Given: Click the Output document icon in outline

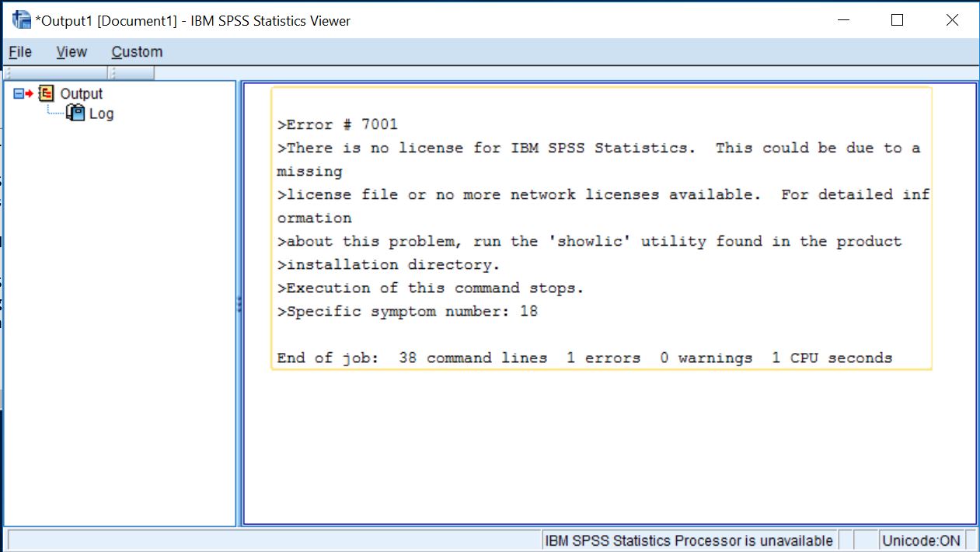Looking at the screenshot, I should tap(47, 93).
